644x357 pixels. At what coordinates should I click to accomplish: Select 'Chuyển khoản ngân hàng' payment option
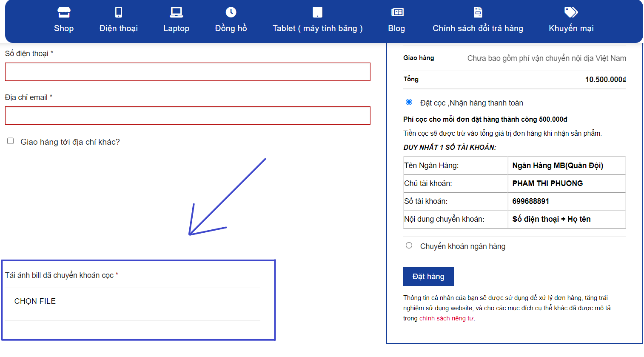409,246
